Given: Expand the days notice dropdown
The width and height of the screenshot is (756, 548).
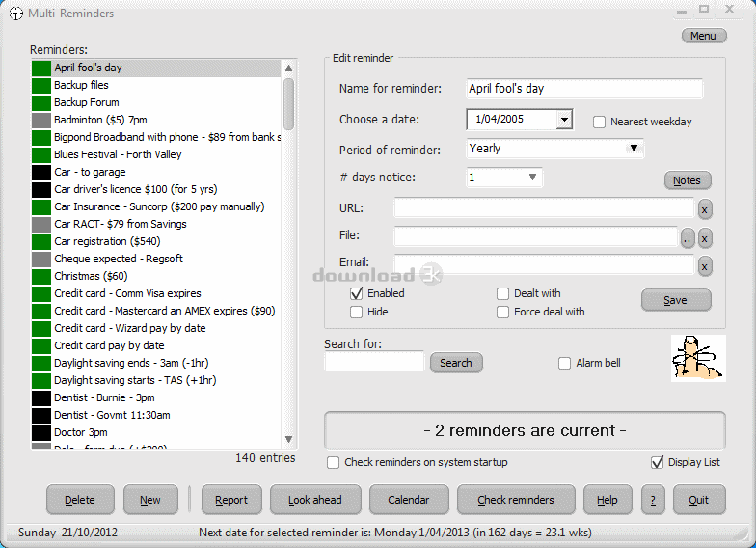Looking at the screenshot, I should pos(532,178).
